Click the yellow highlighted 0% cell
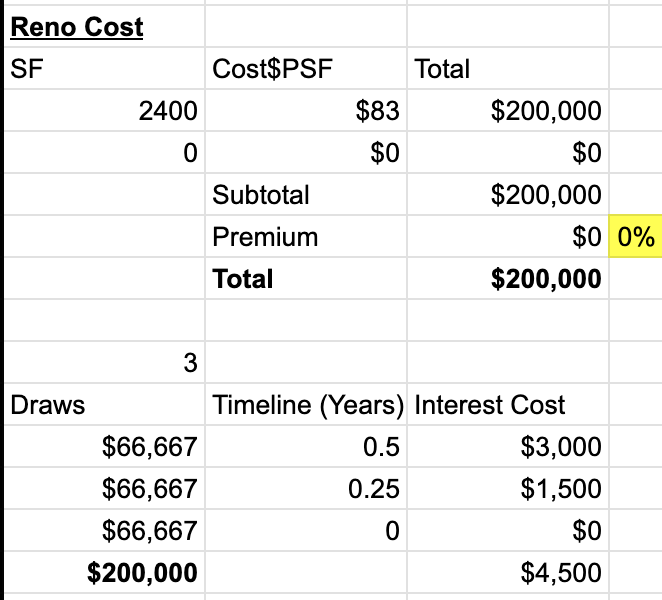Screen dimensions: 662x600 tap(636, 237)
